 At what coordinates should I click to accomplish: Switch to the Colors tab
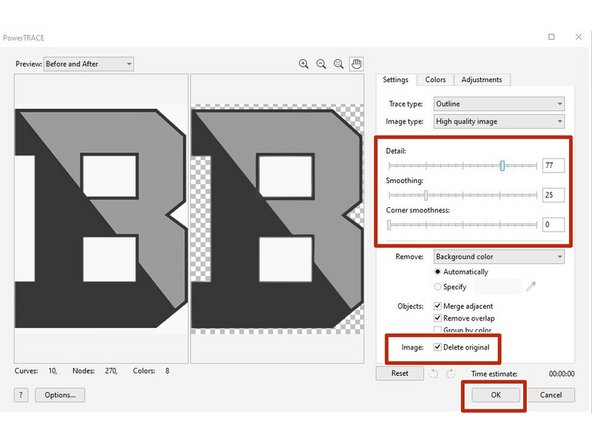(435, 80)
